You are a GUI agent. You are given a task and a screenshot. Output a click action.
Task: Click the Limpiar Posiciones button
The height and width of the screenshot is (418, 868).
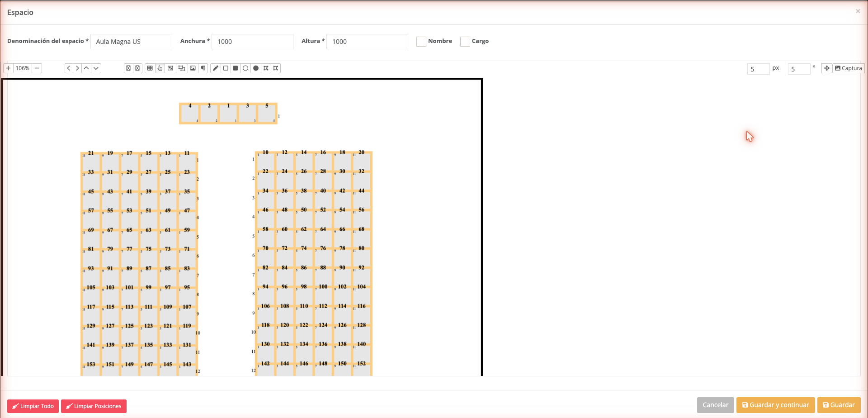94,406
